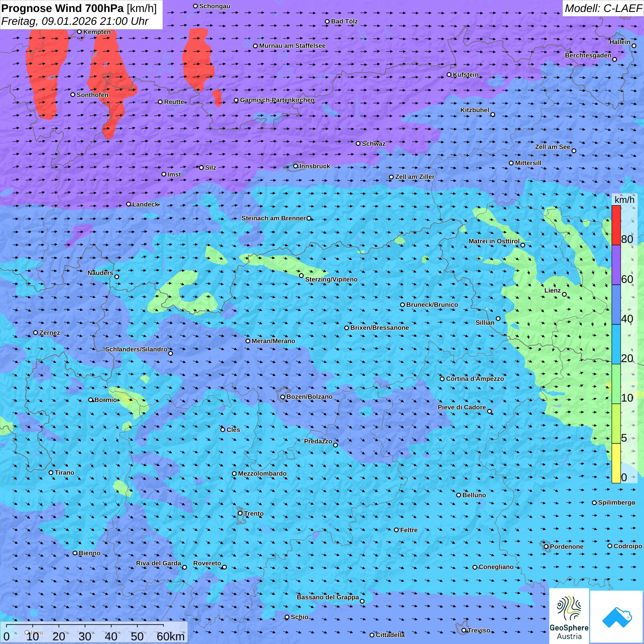Viewport: 644px width, 644px height.
Task: Click the Pordenone label
Action: coord(567,546)
